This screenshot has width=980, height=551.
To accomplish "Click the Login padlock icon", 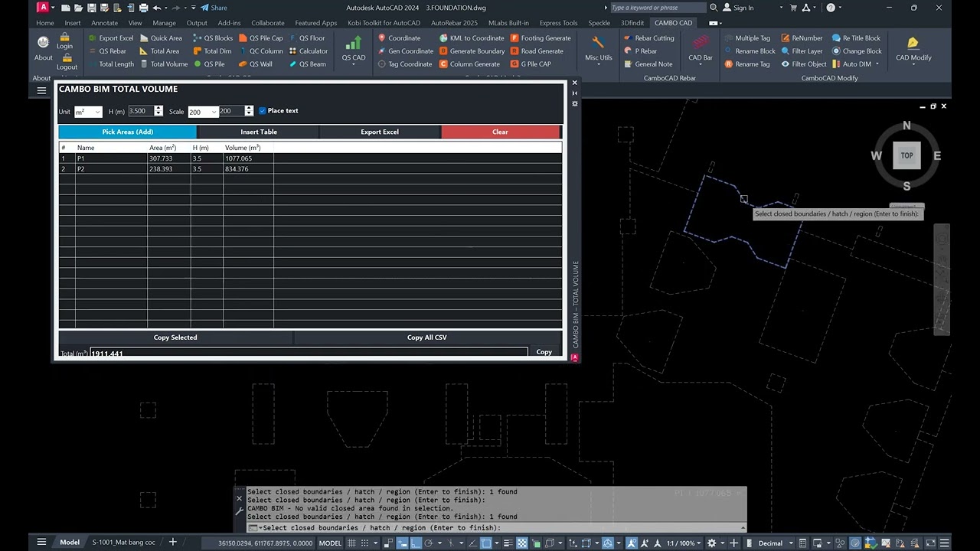I will [x=64, y=35].
